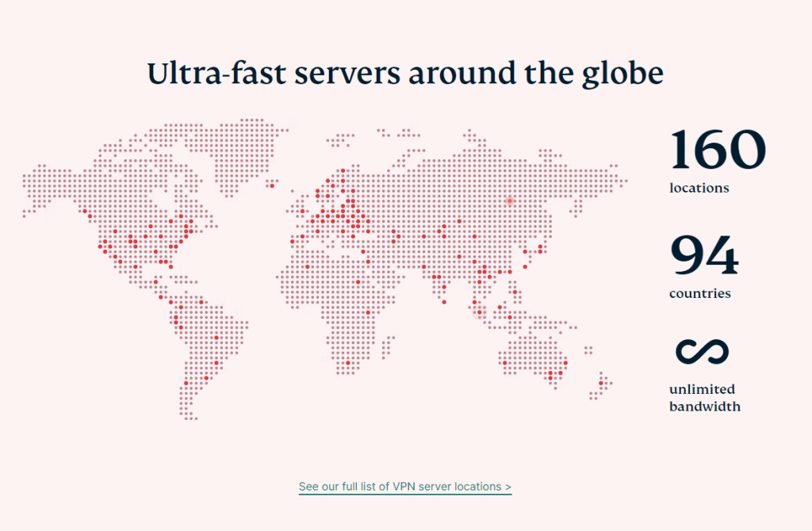Select the red server dot on Iceland
Viewport: 812px width, 531px height.
pyautogui.click(x=271, y=186)
